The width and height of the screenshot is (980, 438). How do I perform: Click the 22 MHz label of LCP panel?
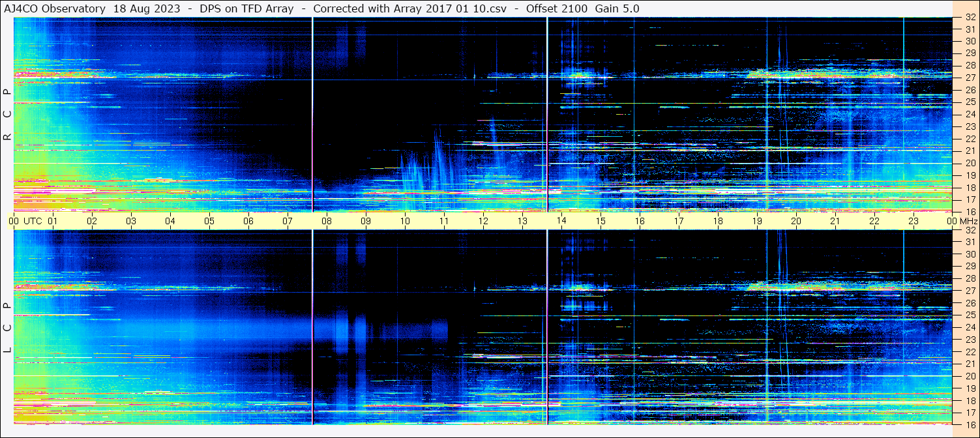[x=970, y=352]
